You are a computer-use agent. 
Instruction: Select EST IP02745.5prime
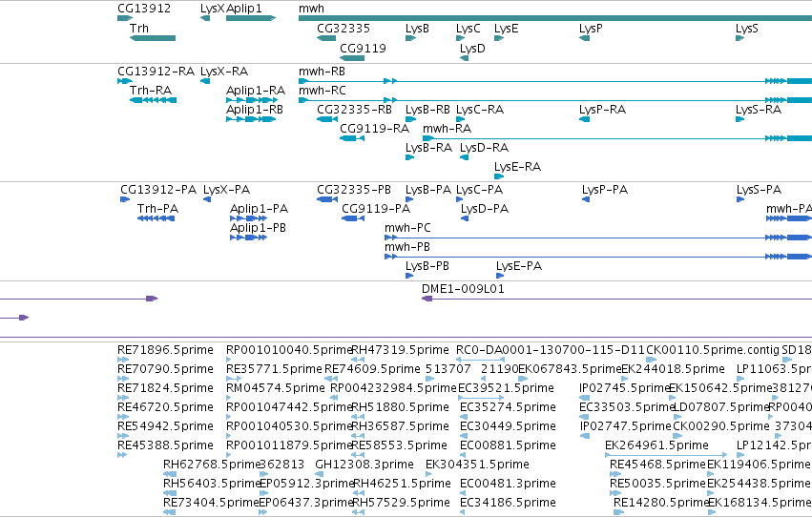pos(584,398)
